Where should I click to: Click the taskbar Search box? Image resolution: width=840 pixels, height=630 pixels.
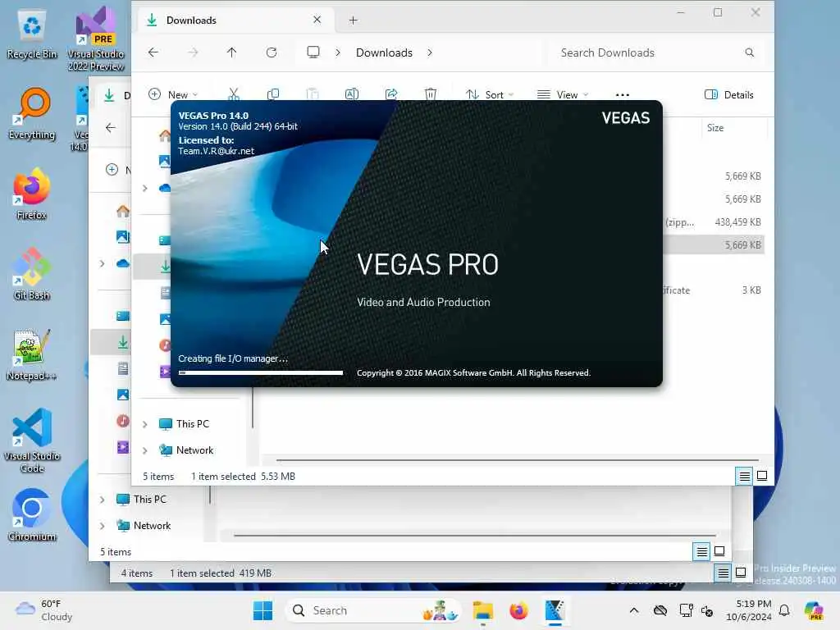pyautogui.click(x=374, y=610)
